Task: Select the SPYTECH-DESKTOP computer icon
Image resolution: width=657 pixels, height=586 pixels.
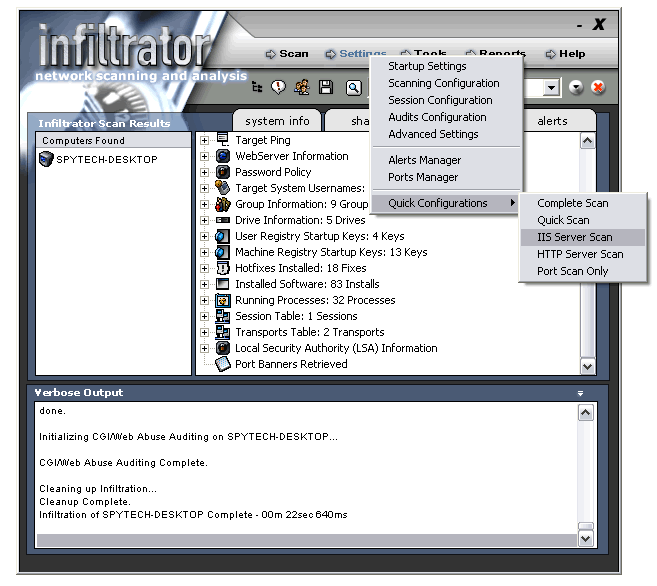Action: [46, 159]
